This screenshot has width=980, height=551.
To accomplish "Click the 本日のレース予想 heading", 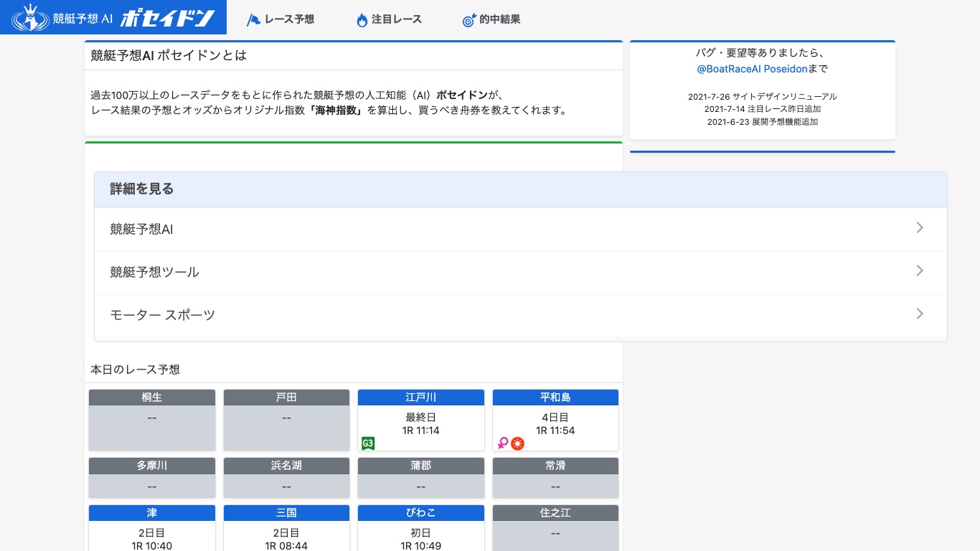I will (x=135, y=369).
